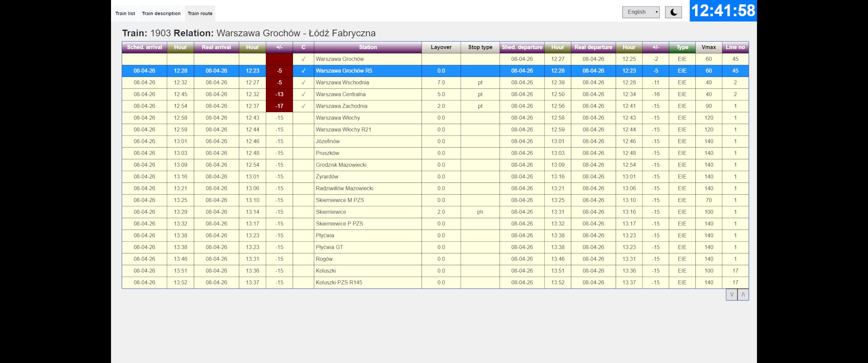Click the scroll down arrow below table
The width and height of the screenshot is (868, 363).
[731, 295]
